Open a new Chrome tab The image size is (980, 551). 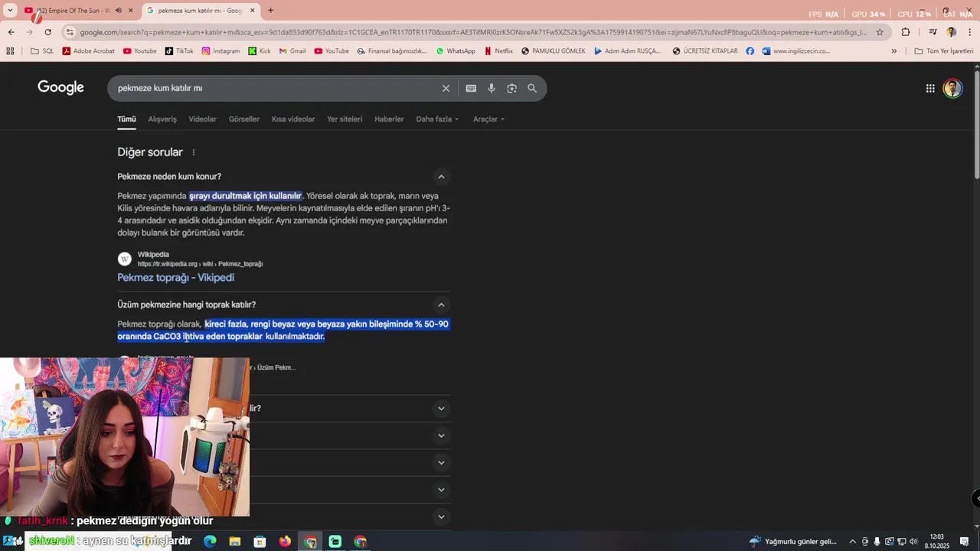coord(270,10)
